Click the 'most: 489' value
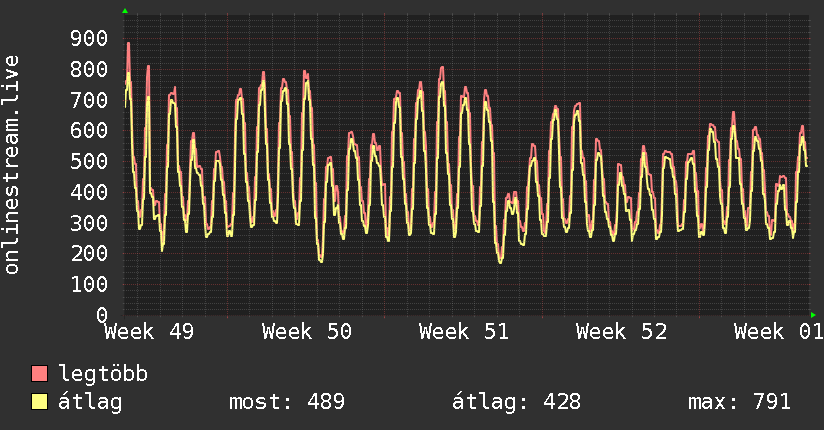 (x=287, y=402)
